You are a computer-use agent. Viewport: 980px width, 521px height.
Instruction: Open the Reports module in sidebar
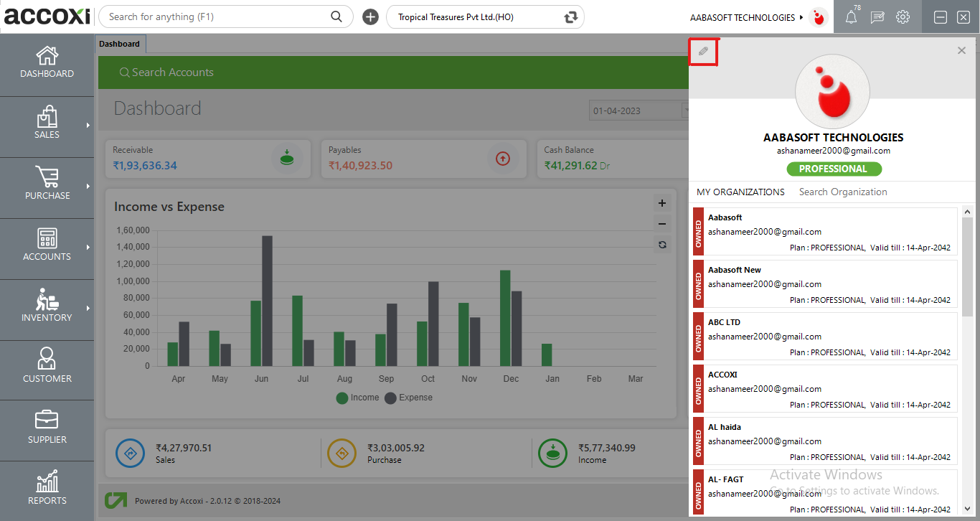(47, 491)
